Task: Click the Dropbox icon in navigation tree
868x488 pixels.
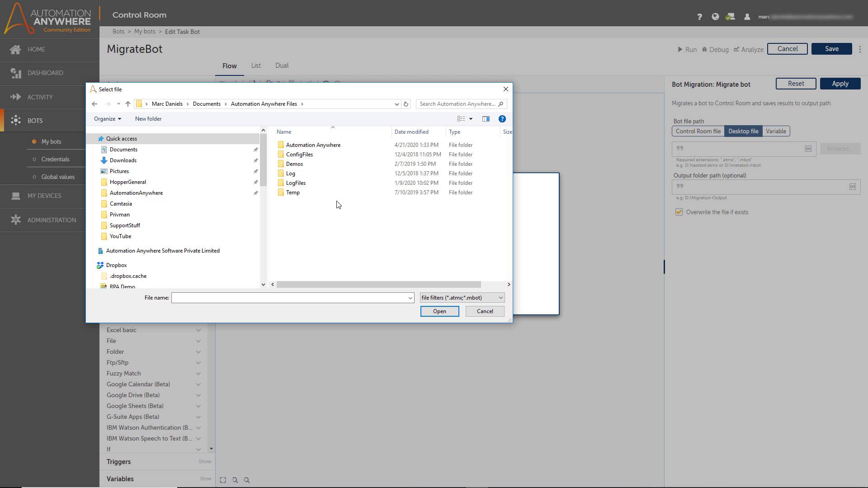Action: (x=100, y=265)
